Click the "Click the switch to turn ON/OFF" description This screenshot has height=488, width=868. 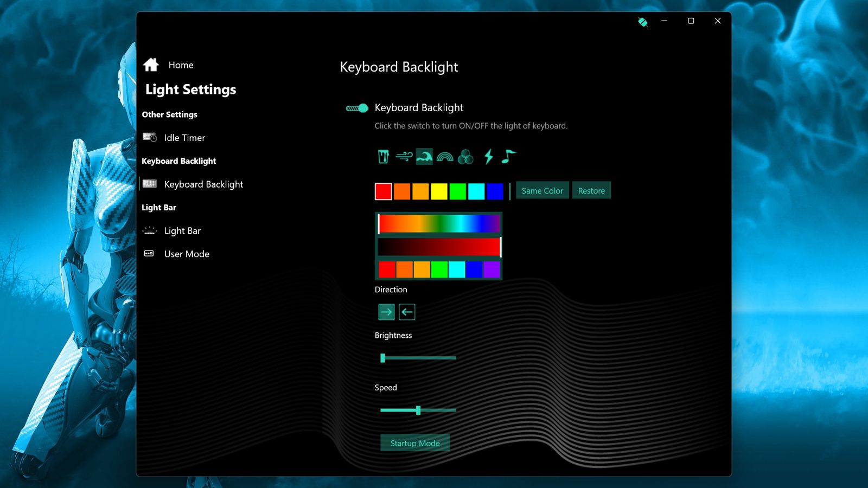click(x=471, y=126)
